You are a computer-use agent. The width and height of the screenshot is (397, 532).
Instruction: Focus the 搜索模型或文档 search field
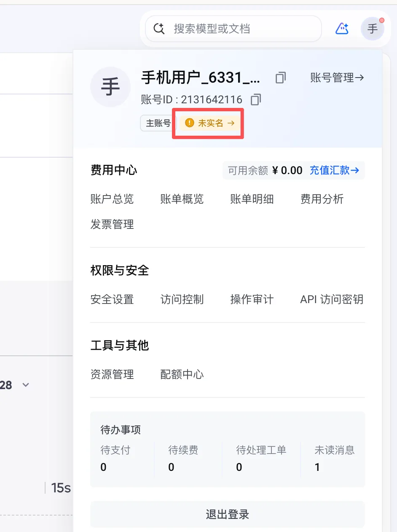233,29
